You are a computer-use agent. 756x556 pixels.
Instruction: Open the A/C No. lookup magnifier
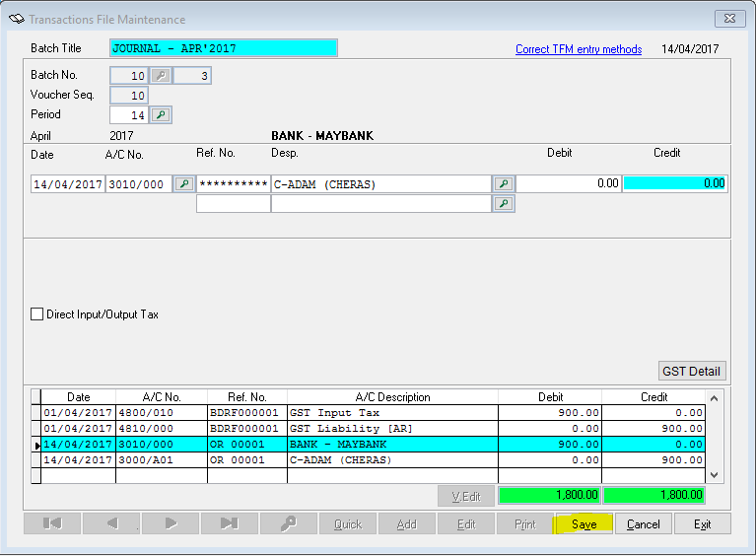(184, 183)
